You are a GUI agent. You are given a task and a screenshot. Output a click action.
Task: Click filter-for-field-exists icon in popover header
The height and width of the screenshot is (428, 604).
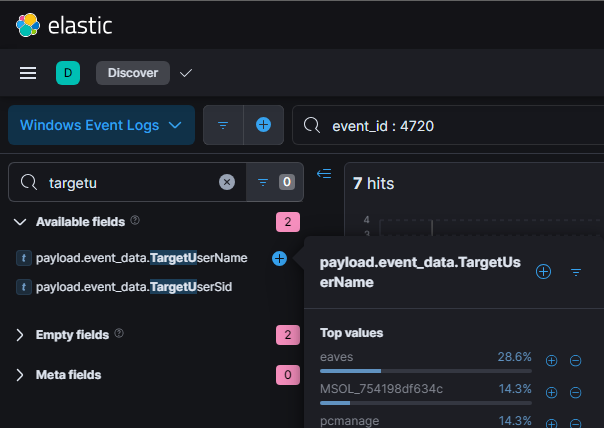click(x=576, y=271)
